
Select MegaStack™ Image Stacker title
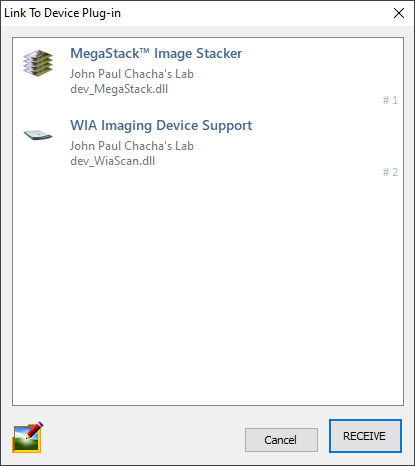(156, 53)
